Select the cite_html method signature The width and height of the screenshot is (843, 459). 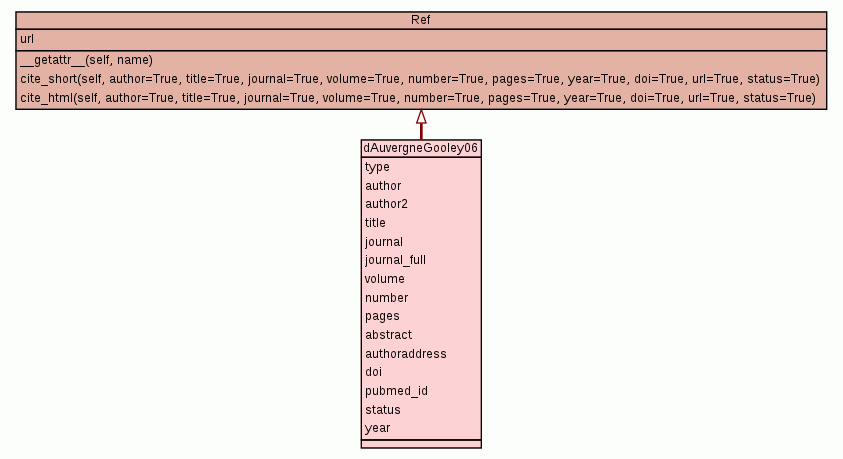click(418, 97)
